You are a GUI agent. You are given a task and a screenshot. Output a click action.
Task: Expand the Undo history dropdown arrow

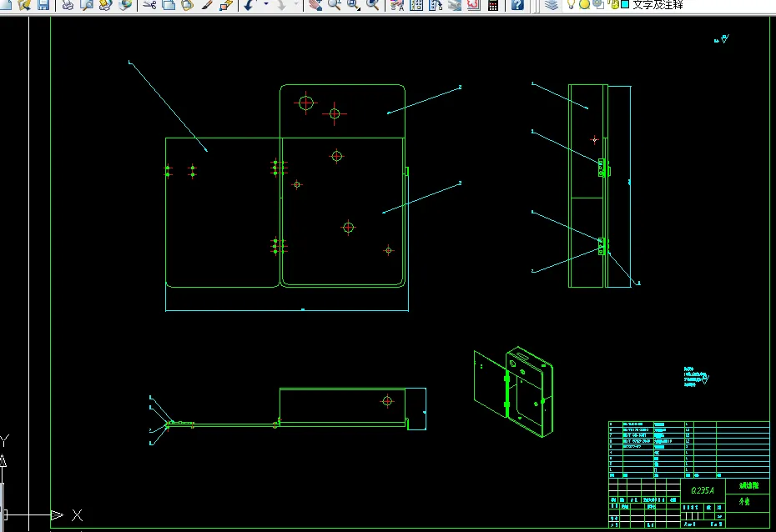(x=266, y=4)
